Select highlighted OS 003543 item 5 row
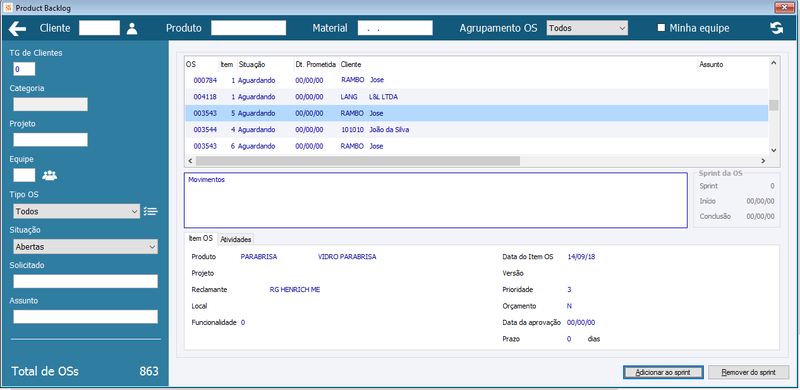The image size is (800, 390). click(477, 113)
